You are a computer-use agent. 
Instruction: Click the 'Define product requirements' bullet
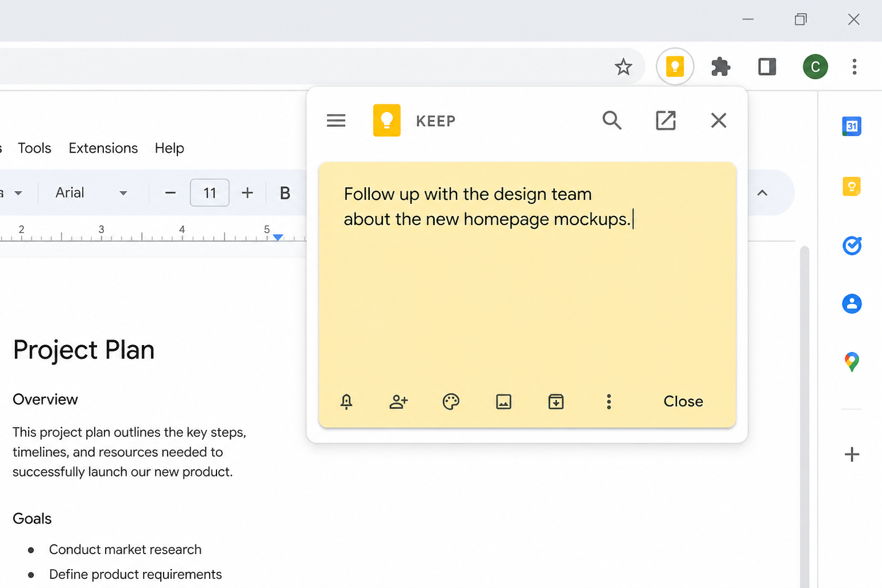click(136, 574)
